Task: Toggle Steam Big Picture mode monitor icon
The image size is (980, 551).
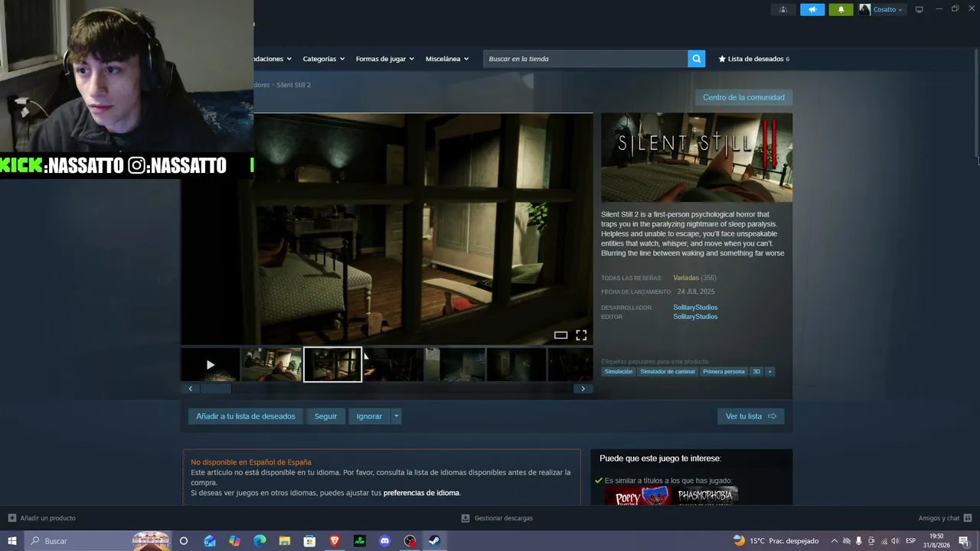Action: (920, 9)
